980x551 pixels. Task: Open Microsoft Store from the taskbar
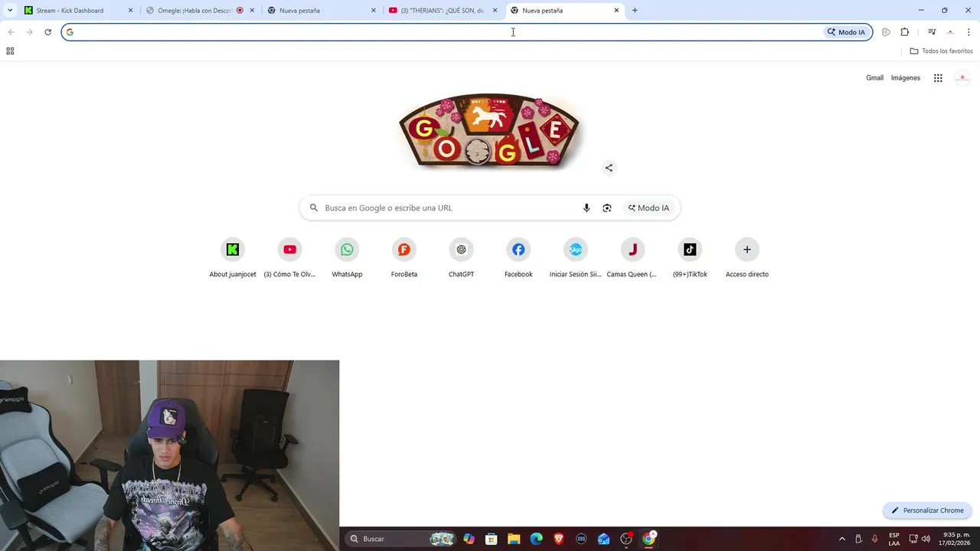pos(491,539)
